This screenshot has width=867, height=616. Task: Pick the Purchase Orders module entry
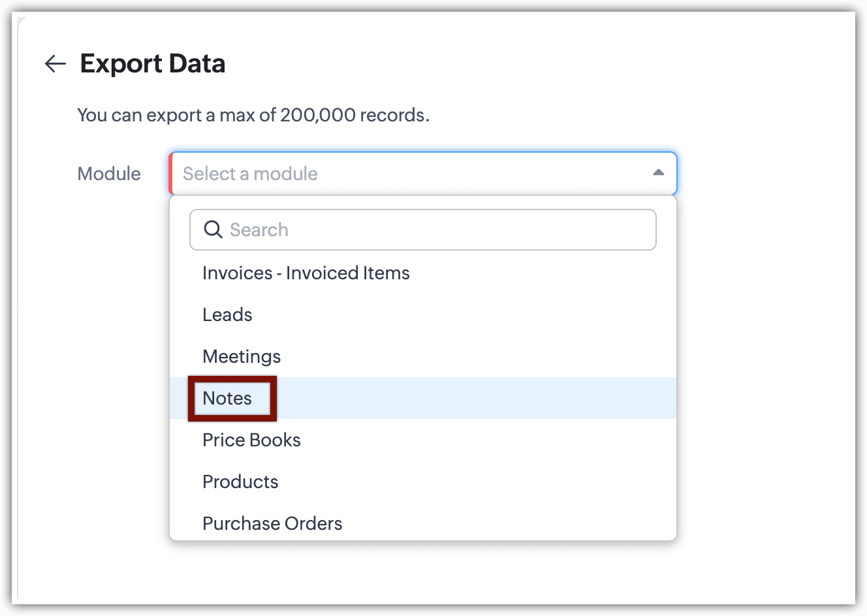coord(272,523)
